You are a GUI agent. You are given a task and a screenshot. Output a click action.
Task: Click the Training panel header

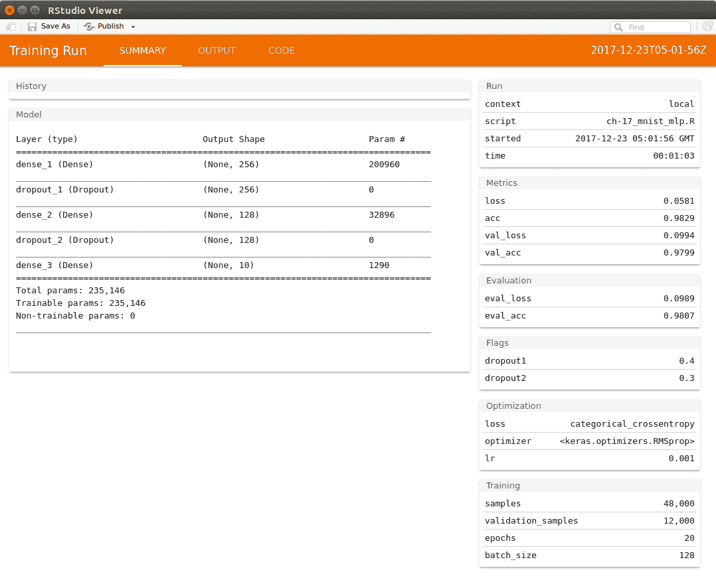[x=590, y=485]
